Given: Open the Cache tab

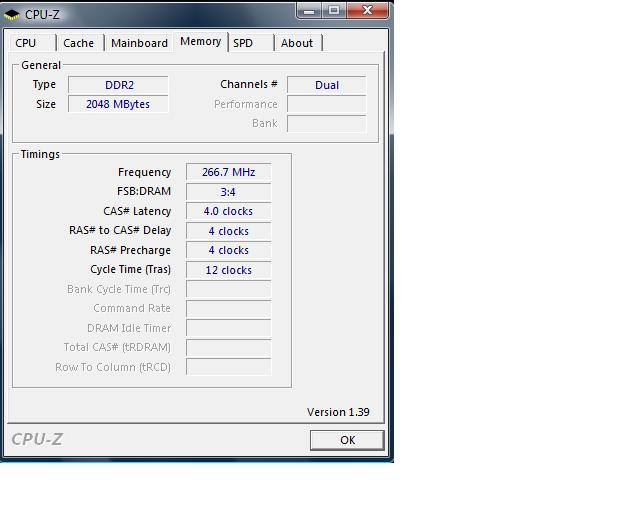Looking at the screenshot, I should pos(78,43).
